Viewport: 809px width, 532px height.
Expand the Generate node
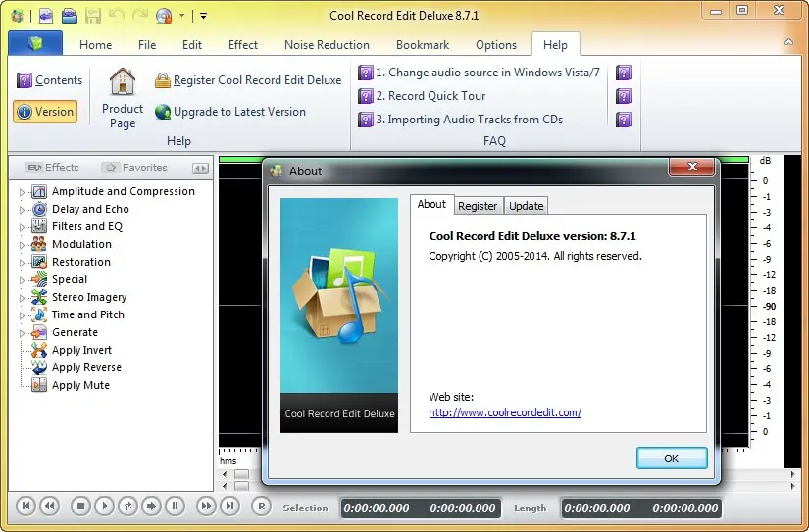22,333
